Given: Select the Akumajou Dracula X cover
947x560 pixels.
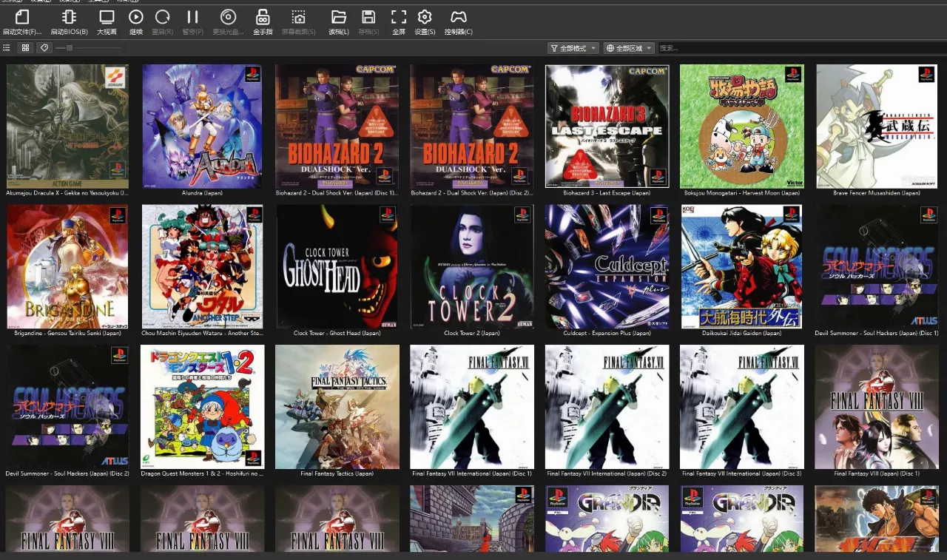Looking at the screenshot, I should 67,126.
